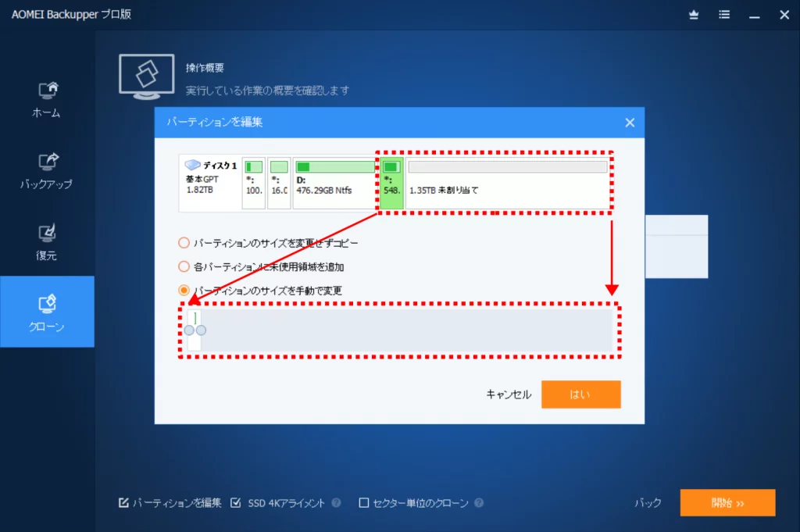The image size is (800, 532).
Task: Select the D: 476.29GB Ntfs partition
Action: (x=334, y=183)
